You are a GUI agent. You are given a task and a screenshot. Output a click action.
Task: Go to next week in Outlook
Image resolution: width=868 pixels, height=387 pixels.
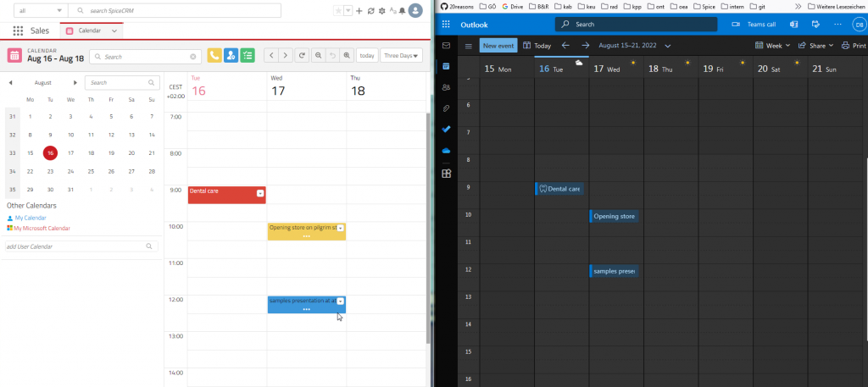(x=585, y=46)
